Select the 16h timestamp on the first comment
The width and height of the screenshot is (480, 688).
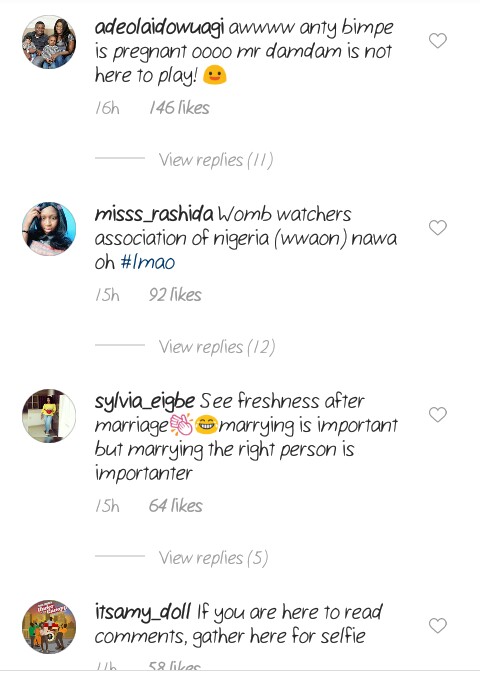point(107,108)
